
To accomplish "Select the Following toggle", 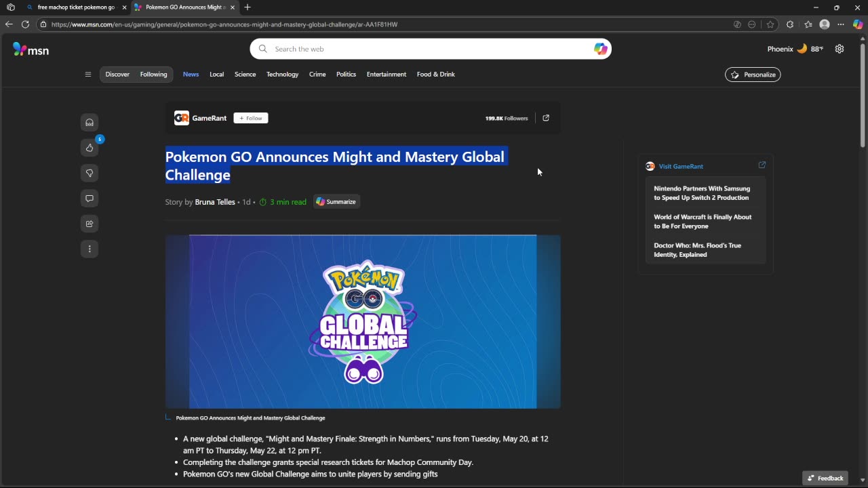I will [x=153, y=75].
